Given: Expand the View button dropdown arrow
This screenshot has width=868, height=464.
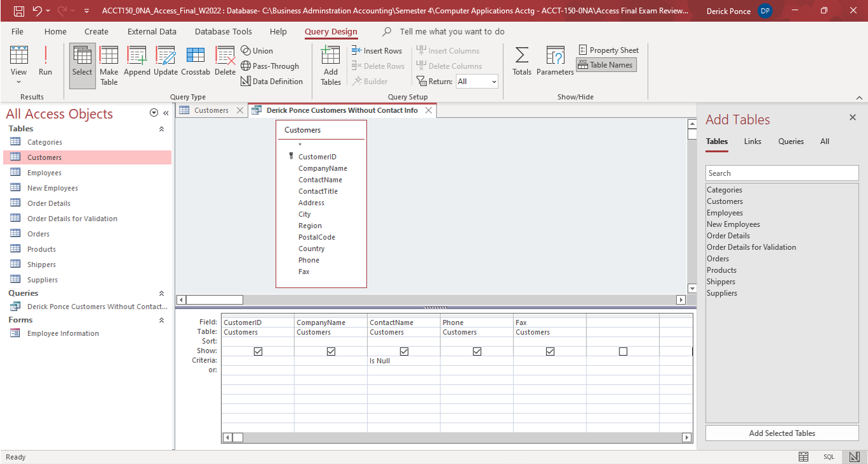Looking at the screenshot, I should tap(18, 82).
